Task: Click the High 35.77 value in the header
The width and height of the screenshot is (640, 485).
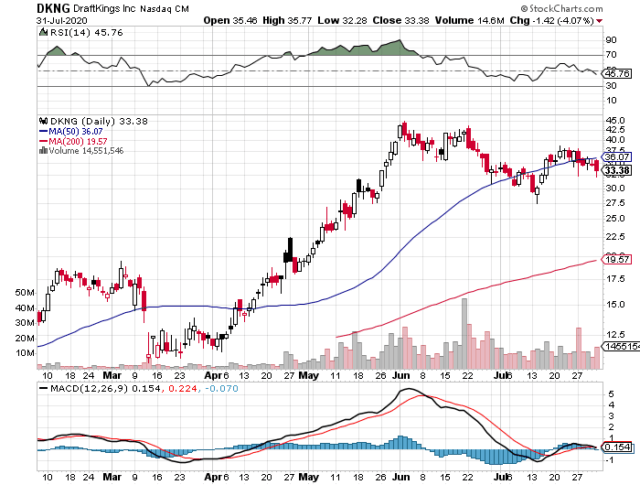Action: [x=287, y=20]
